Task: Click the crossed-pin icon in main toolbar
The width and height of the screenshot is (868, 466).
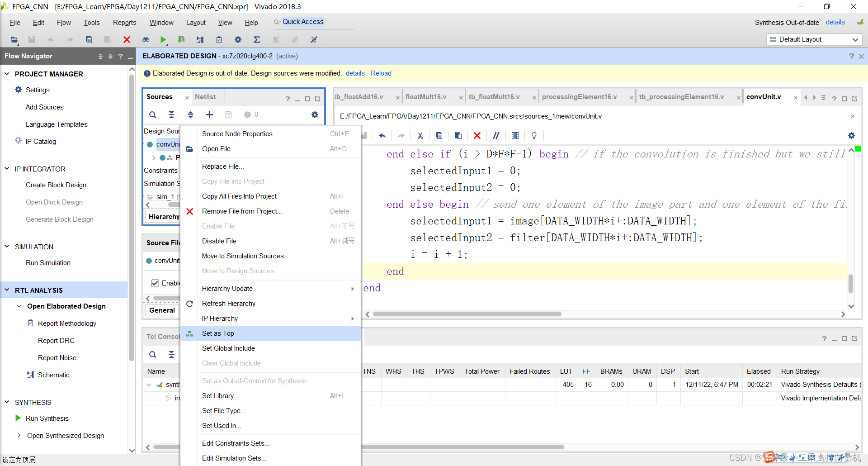Action: [x=314, y=40]
